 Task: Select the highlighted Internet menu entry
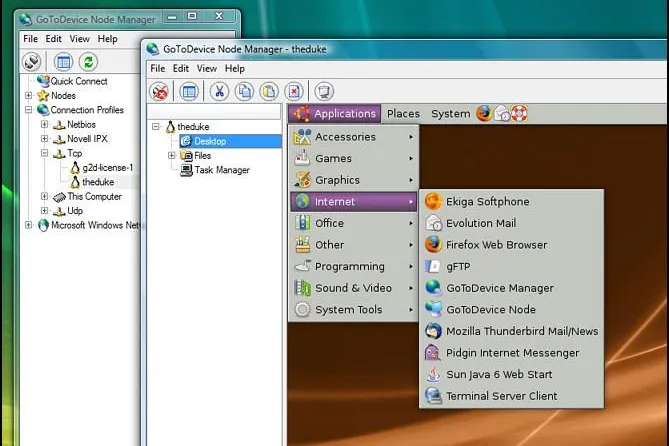point(354,201)
